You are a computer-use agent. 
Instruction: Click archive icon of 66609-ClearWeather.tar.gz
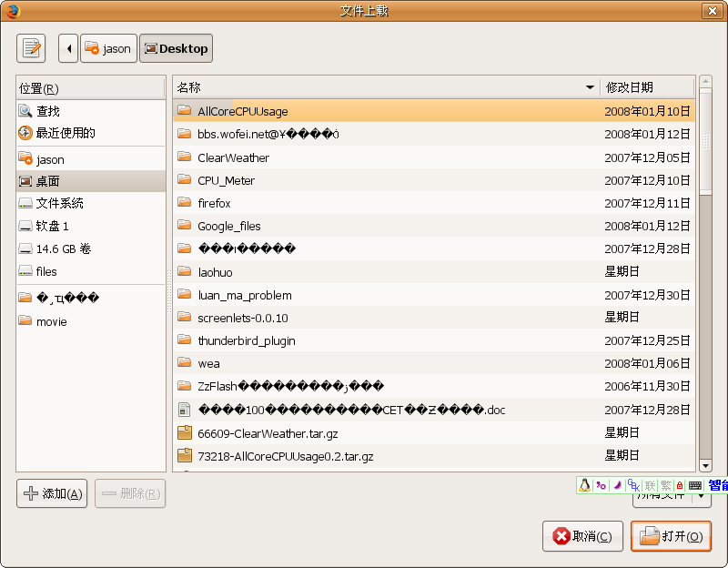point(185,433)
